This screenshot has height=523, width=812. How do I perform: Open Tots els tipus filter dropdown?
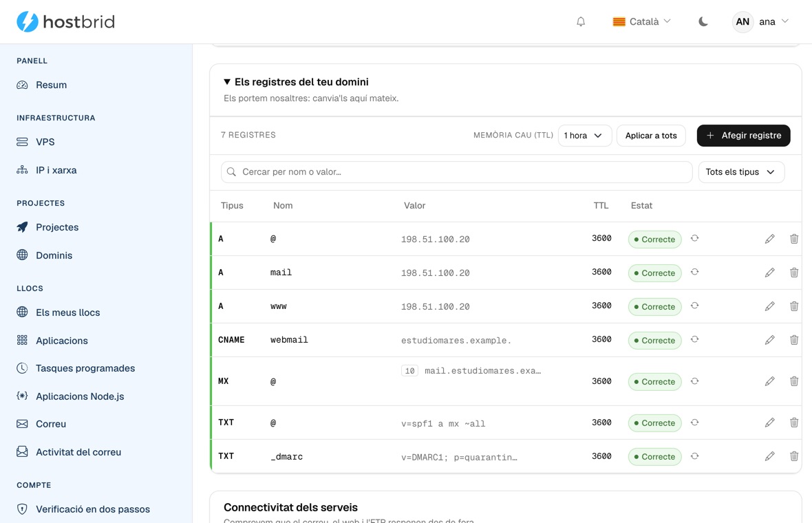[x=741, y=172]
